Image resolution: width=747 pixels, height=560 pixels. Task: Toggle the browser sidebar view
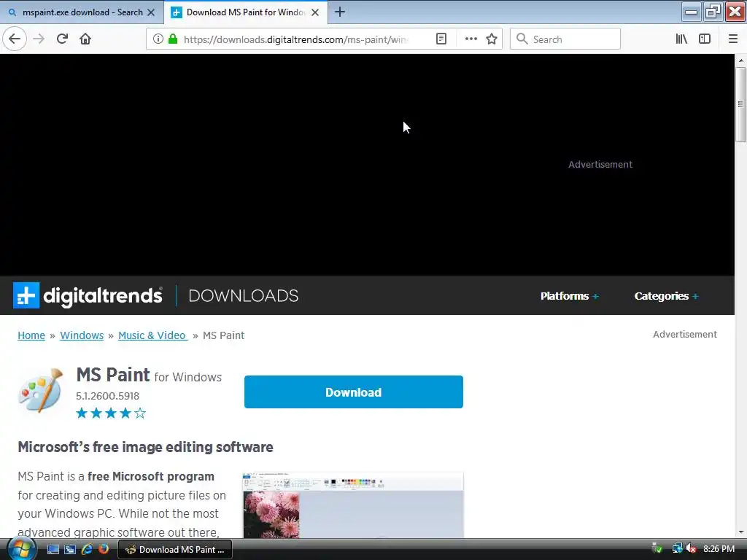coord(705,39)
